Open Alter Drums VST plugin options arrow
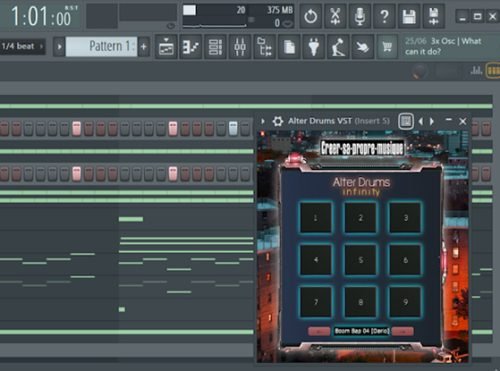 (x=263, y=121)
